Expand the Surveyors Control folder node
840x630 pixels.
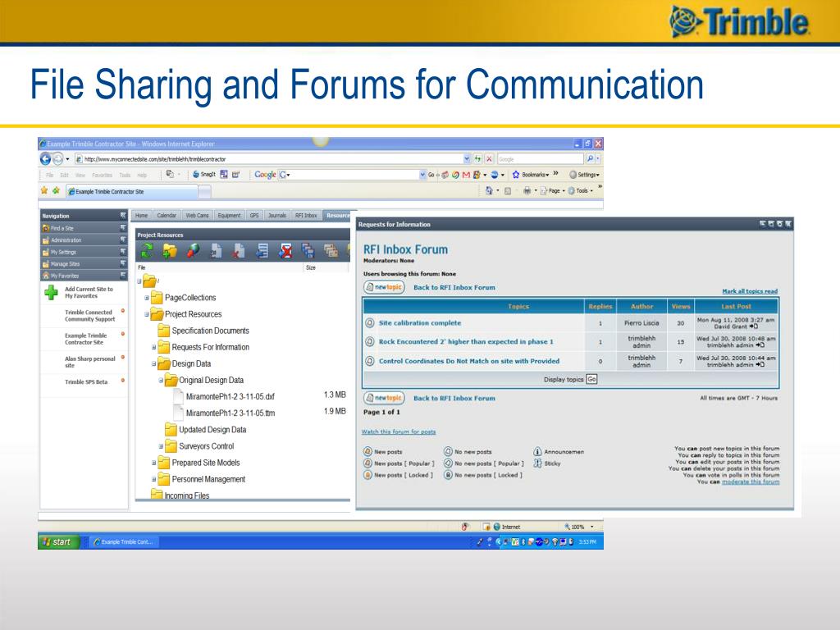pyautogui.click(x=161, y=446)
